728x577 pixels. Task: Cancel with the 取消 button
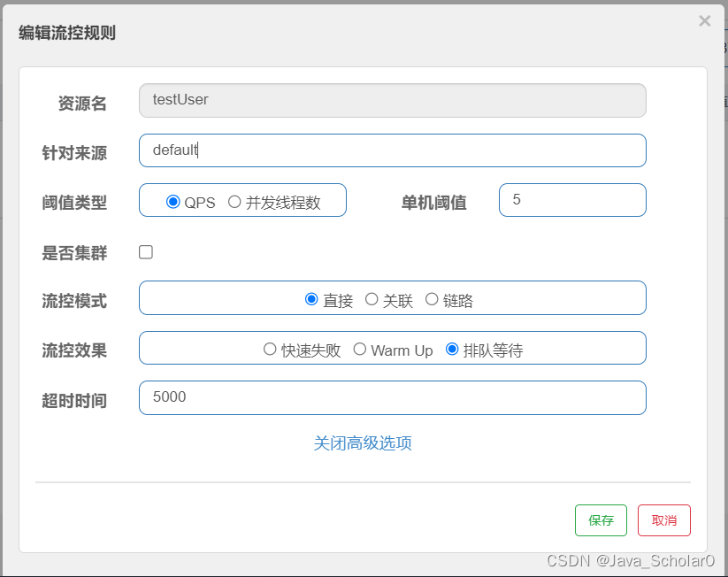664,520
